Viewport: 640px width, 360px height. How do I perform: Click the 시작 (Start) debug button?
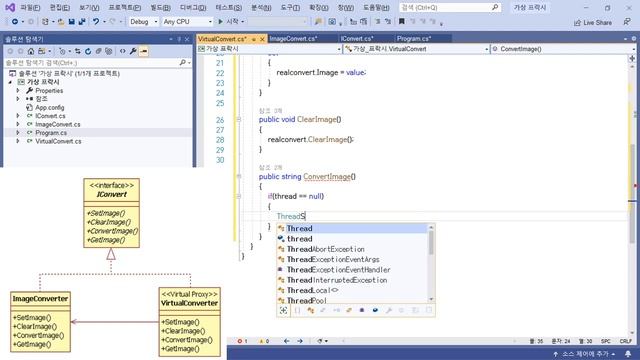tap(228, 22)
